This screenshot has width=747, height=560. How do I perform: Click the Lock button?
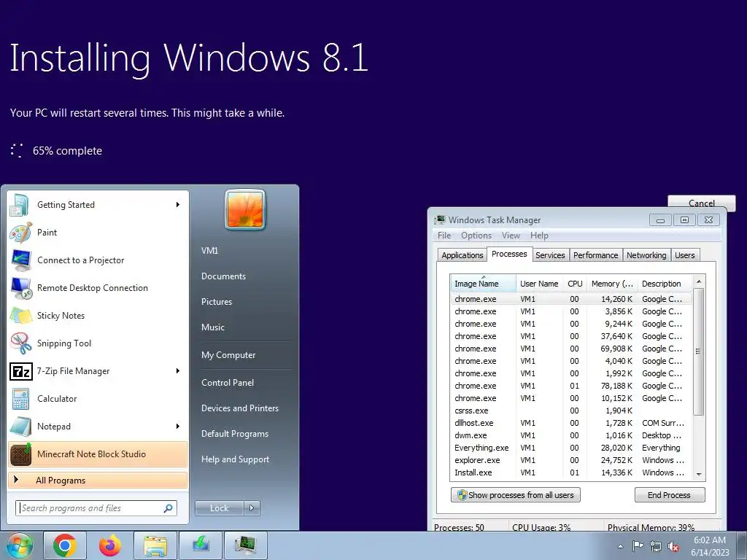point(219,508)
